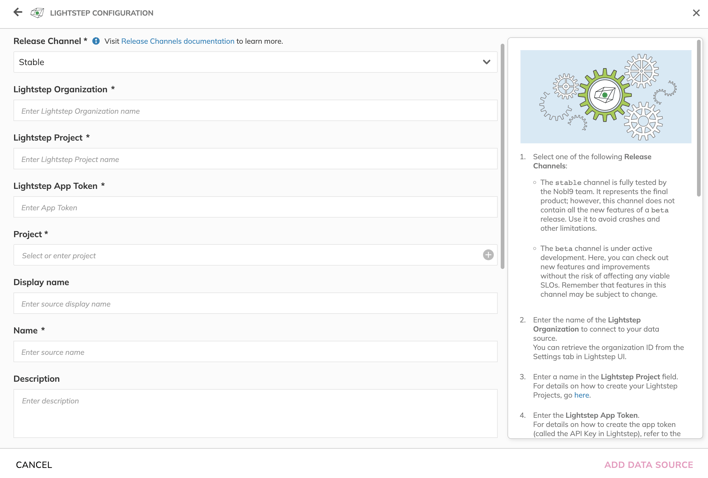Click the 'Lightstep Organization *' label

[x=64, y=89]
